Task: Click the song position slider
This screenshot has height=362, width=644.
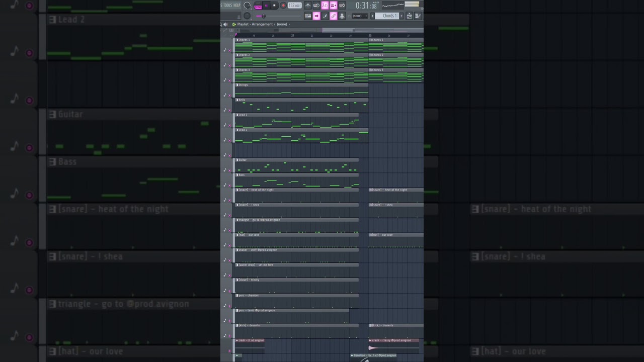Action: pos(278,16)
